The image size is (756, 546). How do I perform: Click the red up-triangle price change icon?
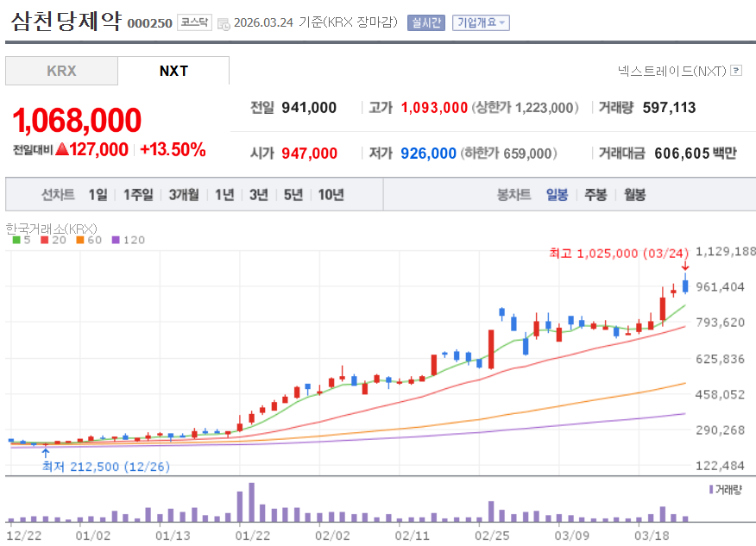click(61, 149)
